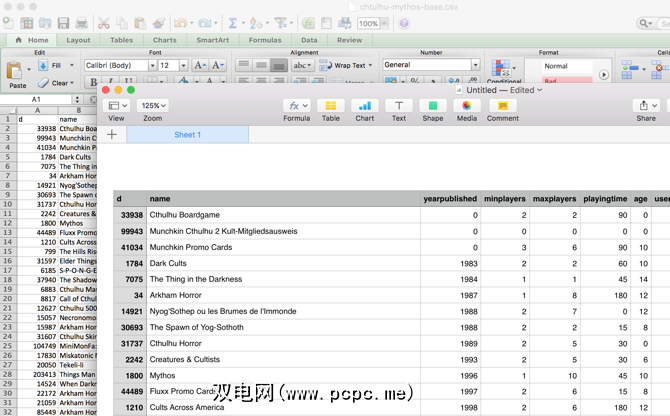Toggle Wrap Text in Excel ribbon
Image resolution: width=670 pixels, height=416 pixels.
click(343, 65)
